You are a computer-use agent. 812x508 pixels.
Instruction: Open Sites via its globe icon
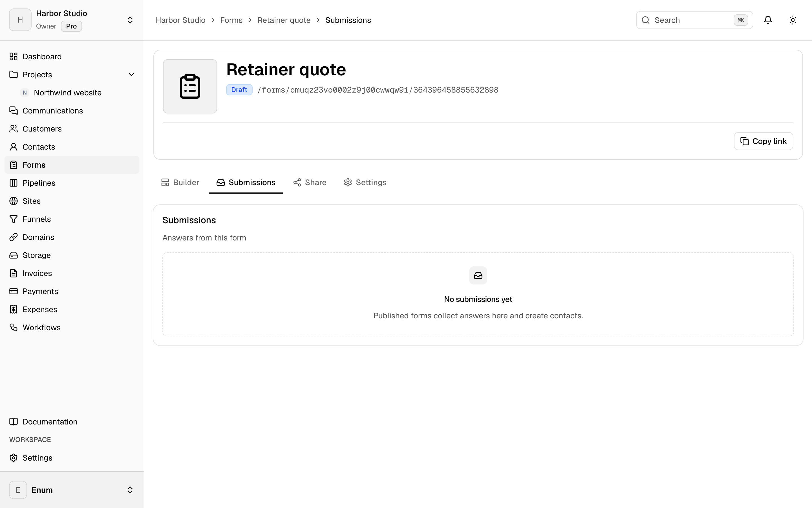click(14, 201)
